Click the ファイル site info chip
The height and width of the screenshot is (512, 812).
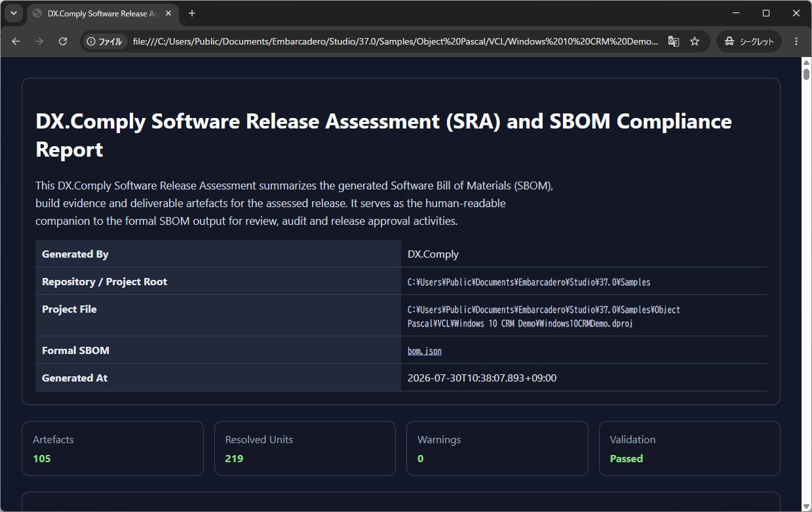[x=105, y=41]
